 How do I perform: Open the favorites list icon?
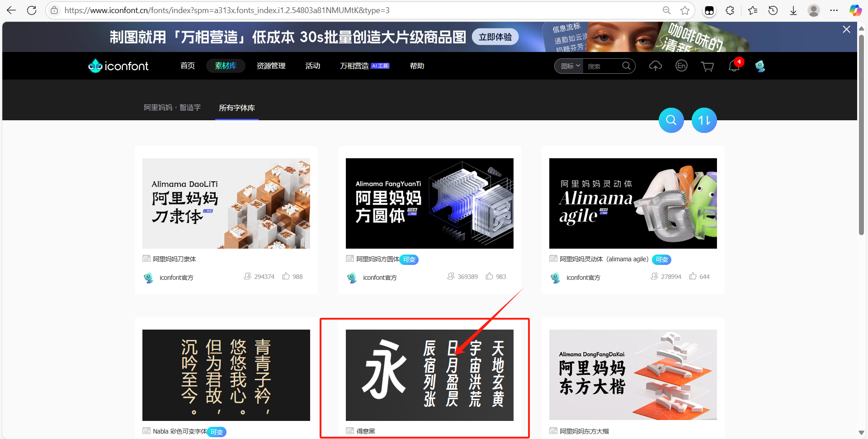coord(752,10)
